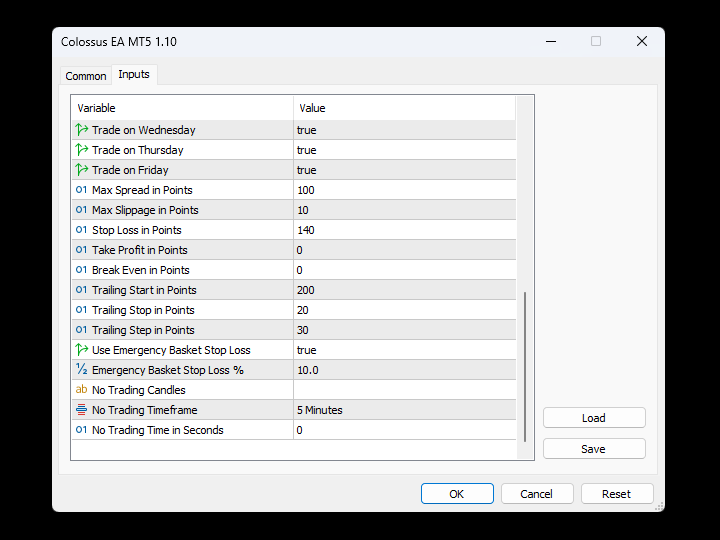Select the 'Emergency Basket Stop Loss %' row label

pyautogui.click(x=168, y=370)
